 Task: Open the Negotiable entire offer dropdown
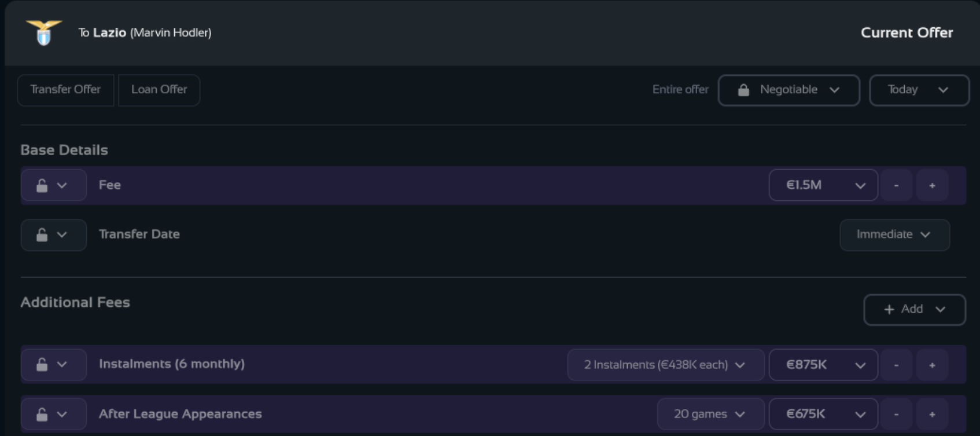pos(789,90)
